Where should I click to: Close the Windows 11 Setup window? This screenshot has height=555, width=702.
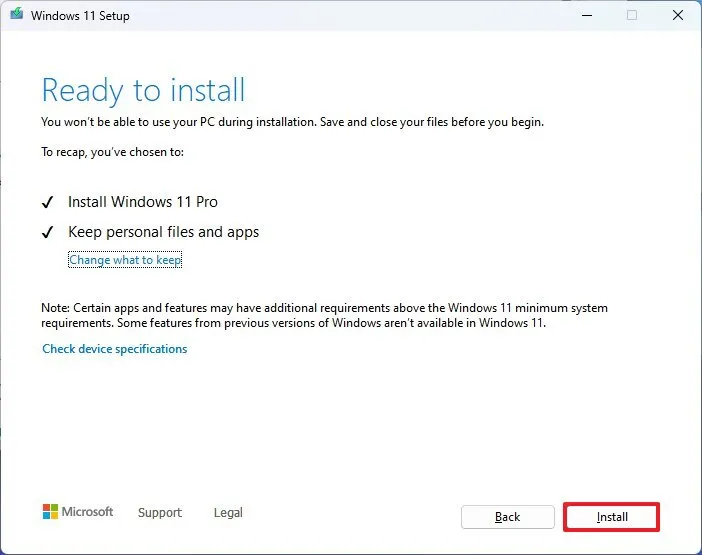(x=677, y=16)
